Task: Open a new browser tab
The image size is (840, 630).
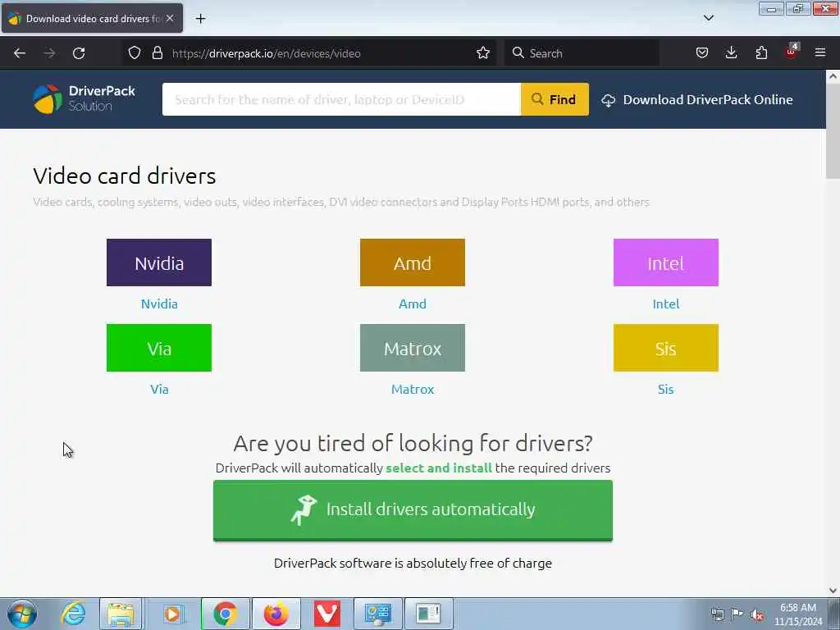Action: point(200,19)
